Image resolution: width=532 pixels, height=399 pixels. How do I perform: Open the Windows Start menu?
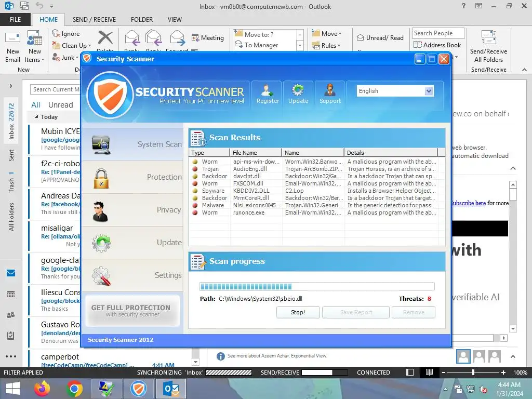pyautogui.click(x=12, y=389)
